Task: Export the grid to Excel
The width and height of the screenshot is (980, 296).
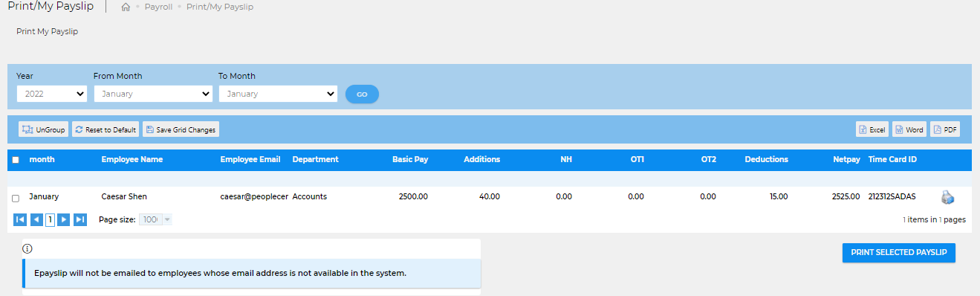Action: pyautogui.click(x=872, y=129)
